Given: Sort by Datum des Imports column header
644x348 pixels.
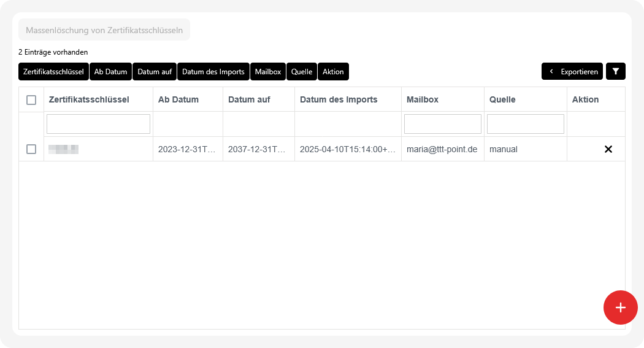Looking at the screenshot, I should pyautogui.click(x=339, y=99).
